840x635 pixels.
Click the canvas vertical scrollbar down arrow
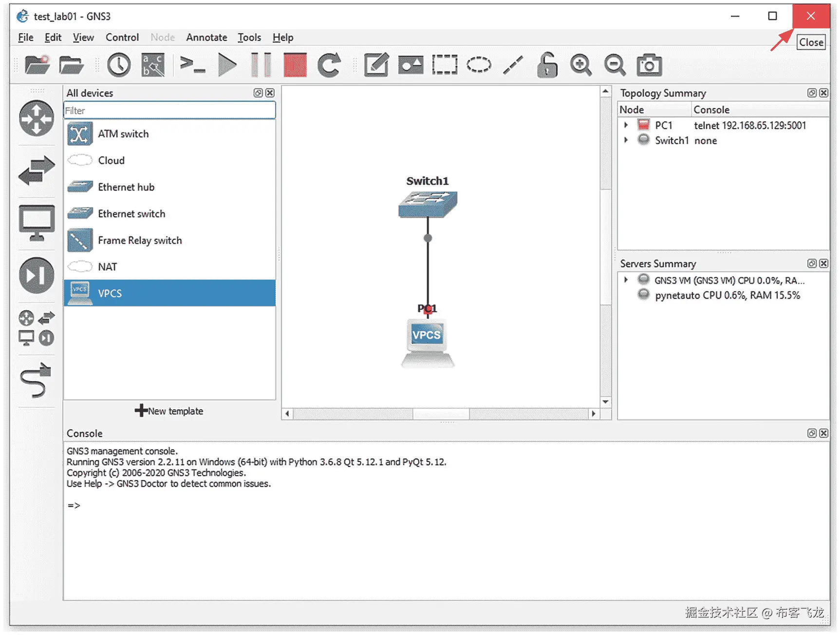point(605,402)
